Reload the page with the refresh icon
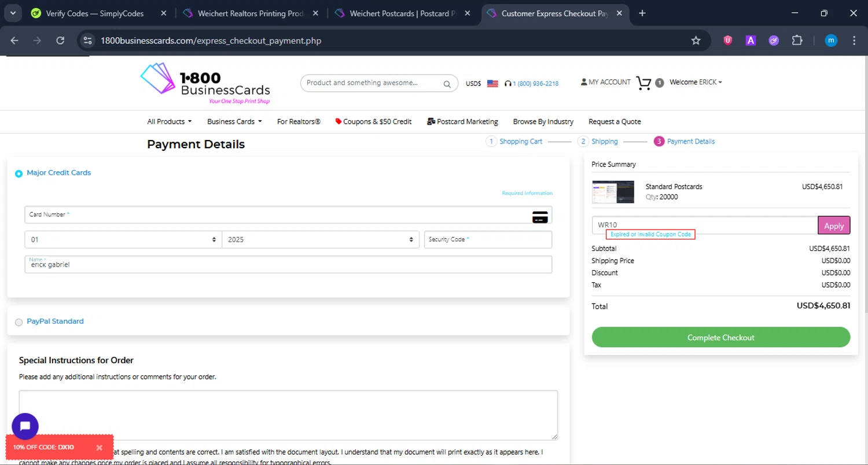868x465 pixels. click(60, 40)
